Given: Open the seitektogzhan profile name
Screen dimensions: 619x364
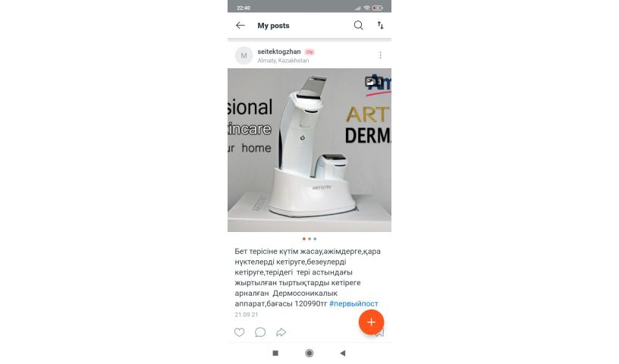Looking at the screenshot, I should 279,52.
